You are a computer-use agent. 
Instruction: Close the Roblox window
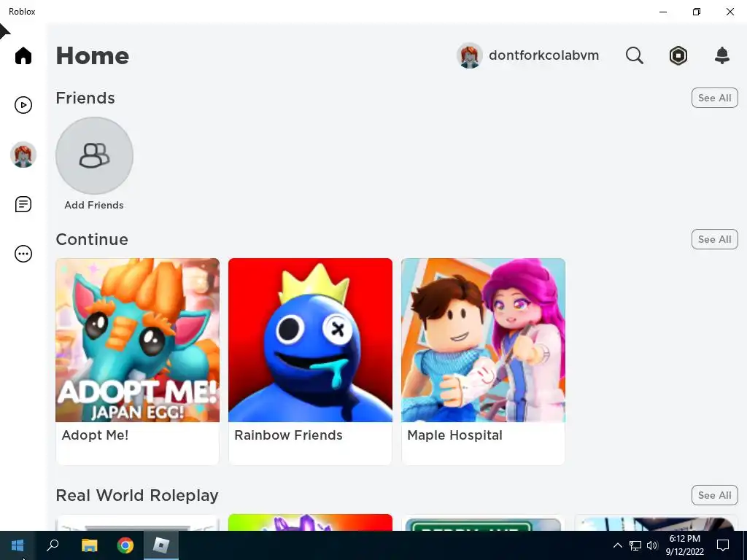(x=729, y=12)
